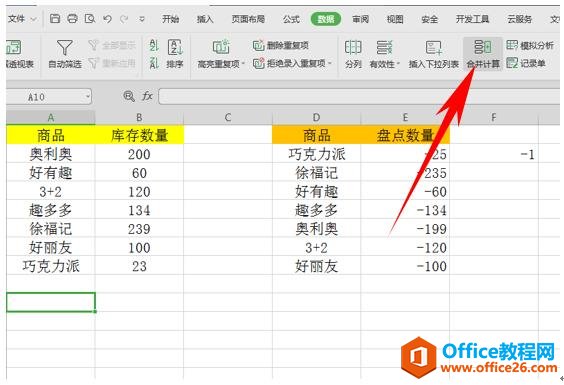564x385 pixels.
Task: Click cell 徐福记 in column D
Action: pyautogui.click(x=317, y=173)
